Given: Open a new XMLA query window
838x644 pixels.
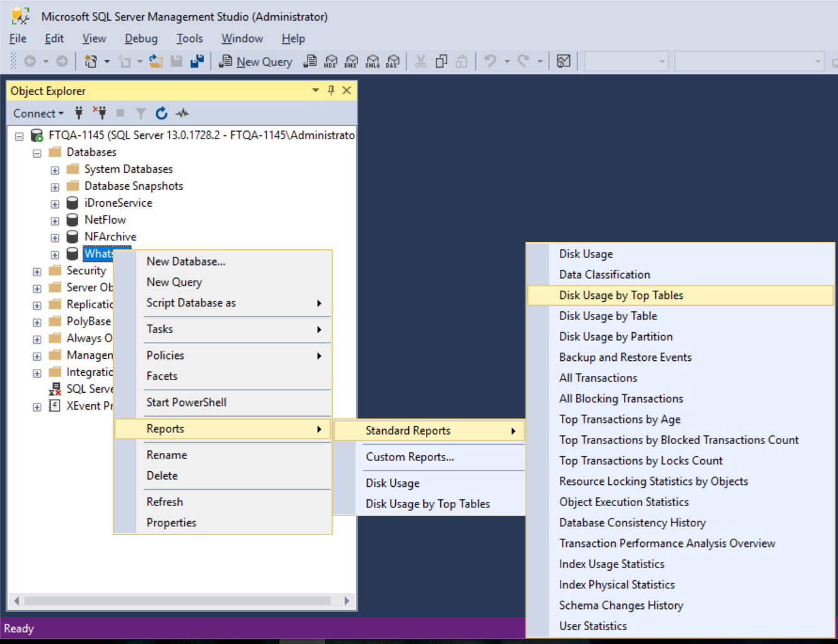Looking at the screenshot, I should 373,61.
